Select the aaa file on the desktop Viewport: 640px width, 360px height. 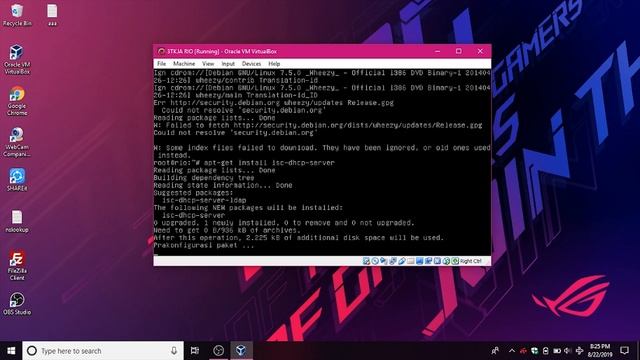pos(52,15)
